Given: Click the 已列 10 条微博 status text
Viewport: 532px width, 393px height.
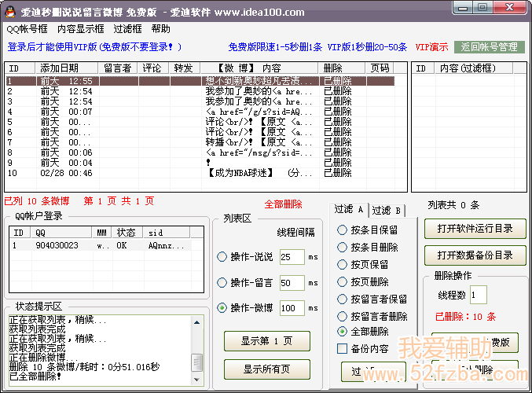Looking at the screenshot, I should (37, 201).
